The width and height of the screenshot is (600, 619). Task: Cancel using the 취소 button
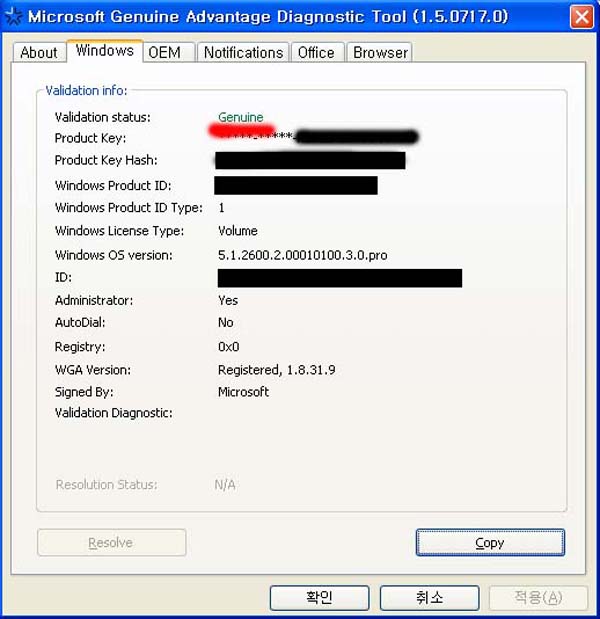pyautogui.click(x=429, y=598)
